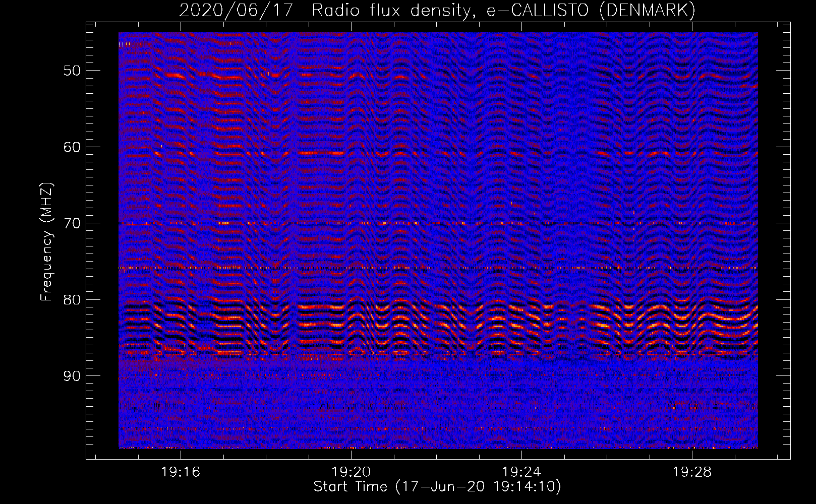Select the 50 frequency tick label
Image resolution: width=816 pixels, height=504 pixels.
pos(72,71)
